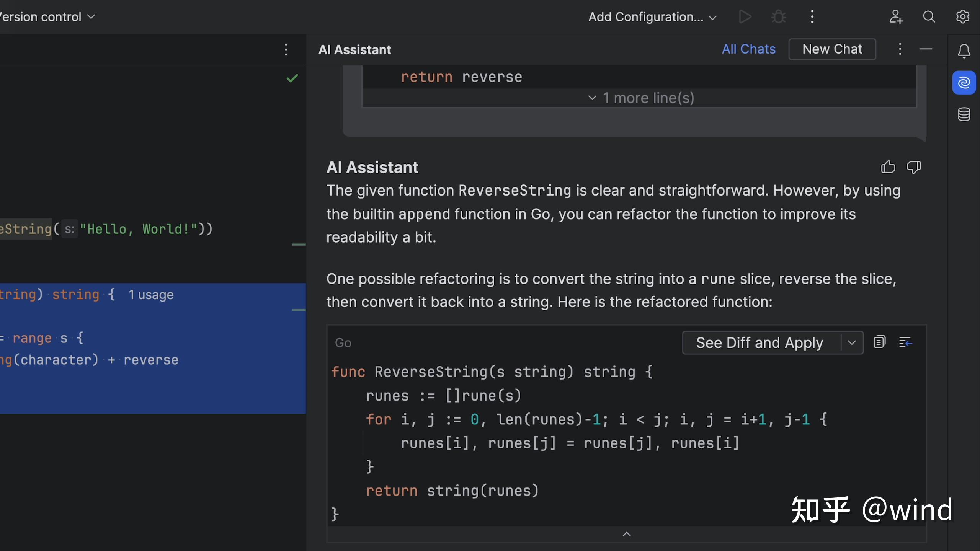Open the Database tool window
Image resolution: width=980 pixels, height=551 pixels.
(964, 114)
